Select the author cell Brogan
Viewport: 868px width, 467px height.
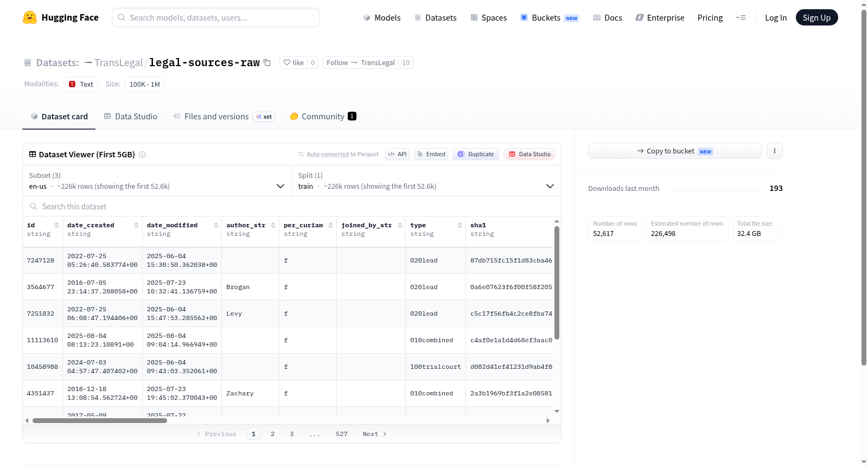point(250,287)
